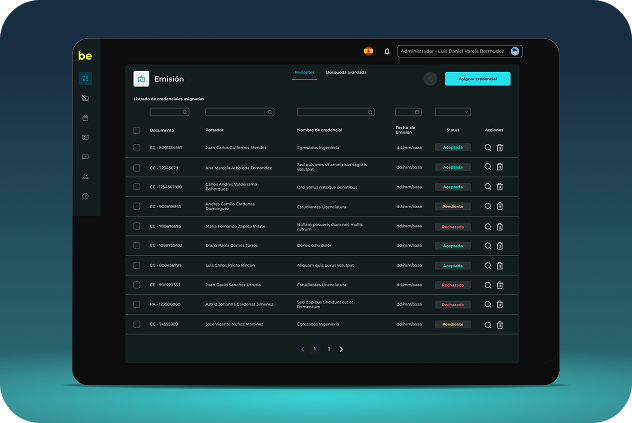The image size is (632, 423).
Task: Check the Juan Carlos Gutierrez Mendez row checkbox
Action: [137, 148]
